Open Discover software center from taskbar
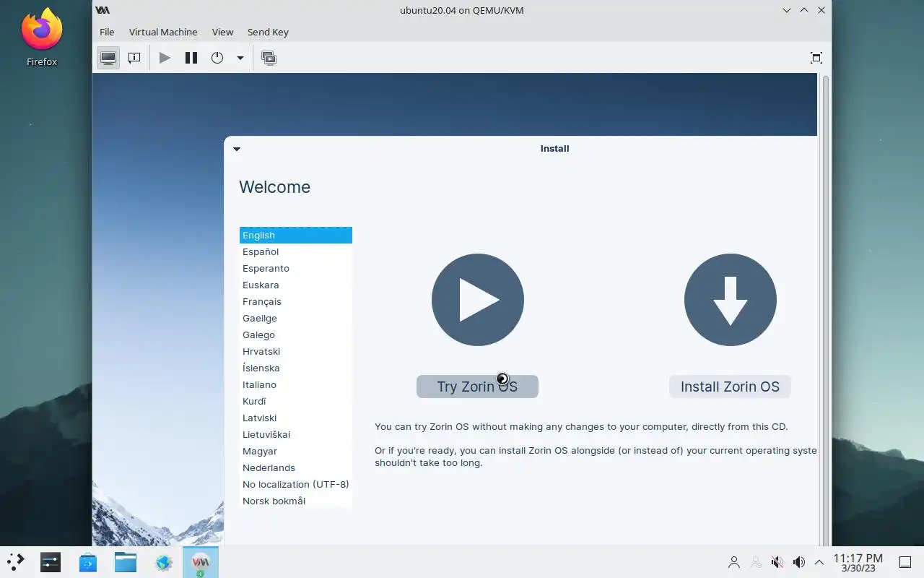 tap(88, 561)
